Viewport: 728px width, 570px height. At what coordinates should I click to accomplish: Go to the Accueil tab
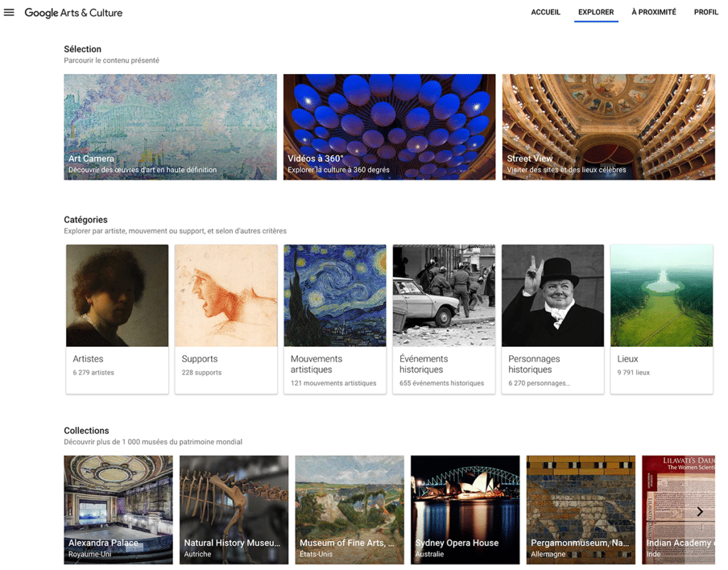point(545,12)
